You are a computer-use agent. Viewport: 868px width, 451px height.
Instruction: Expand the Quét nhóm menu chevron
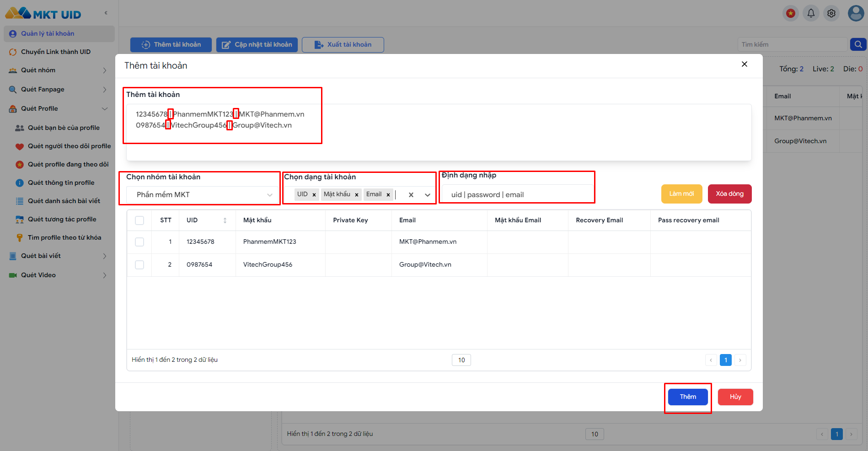tap(104, 70)
